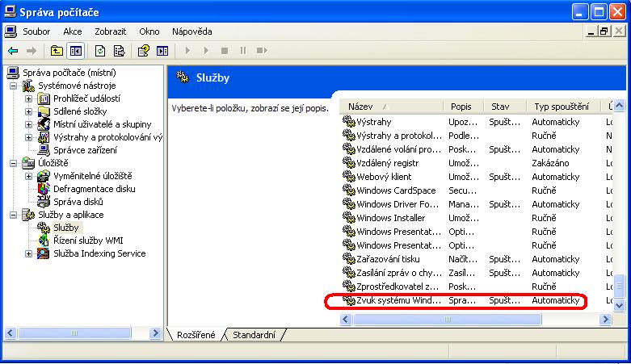Collapse the Systémové nástroje branch
The width and height of the screenshot is (631, 364).
tap(14, 86)
